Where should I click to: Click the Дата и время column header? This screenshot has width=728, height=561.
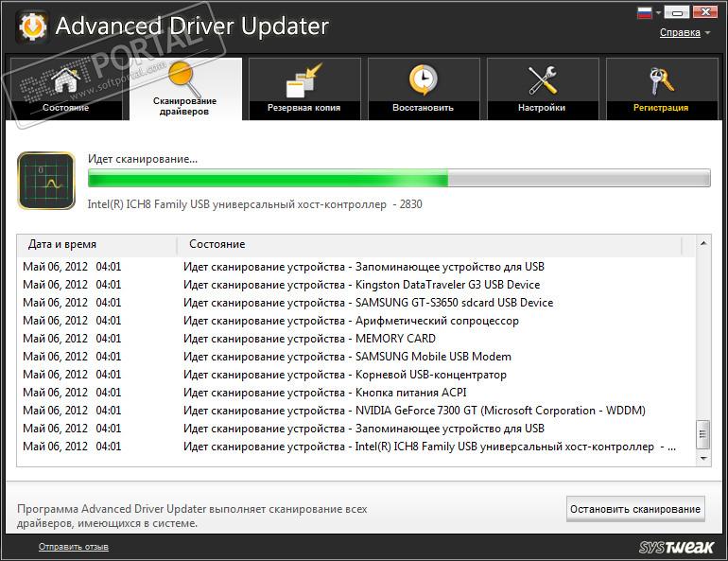click(97, 245)
